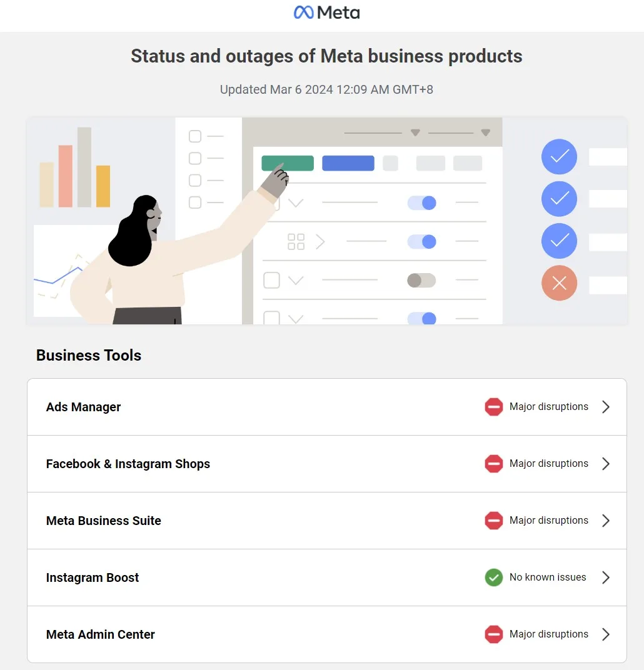Click the red disruption icon for Ads Manager
644x670 pixels.
click(493, 407)
